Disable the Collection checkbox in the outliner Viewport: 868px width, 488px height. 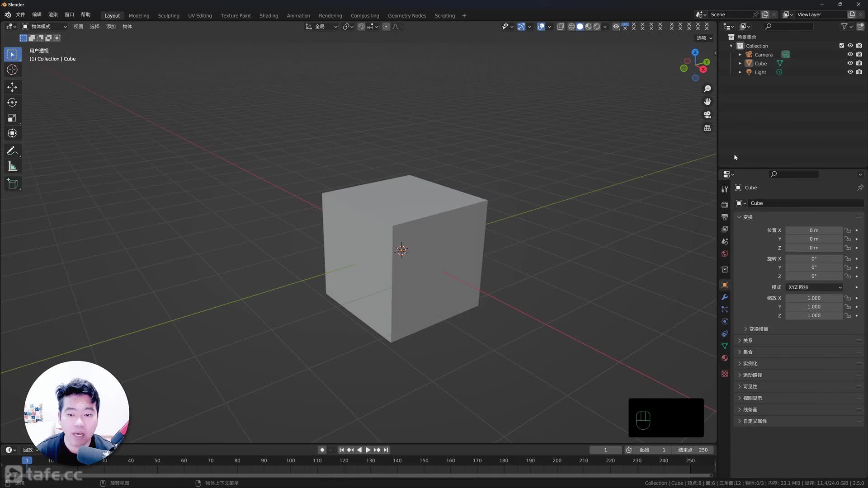(x=841, y=45)
